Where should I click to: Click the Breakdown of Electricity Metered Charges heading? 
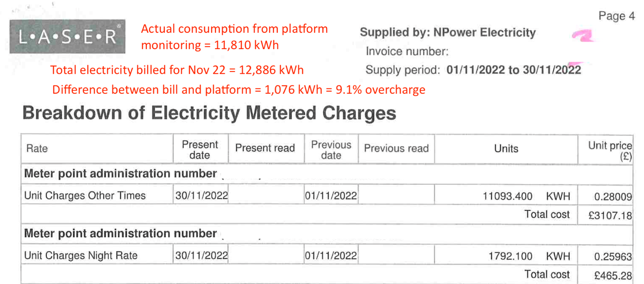click(x=209, y=113)
